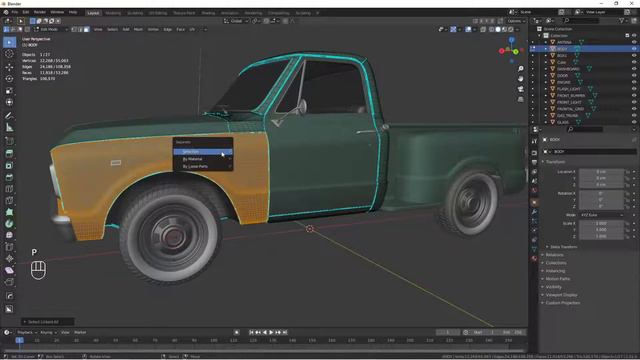Expand the Instancing panel

pyautogui.click(x=555, y=271)
